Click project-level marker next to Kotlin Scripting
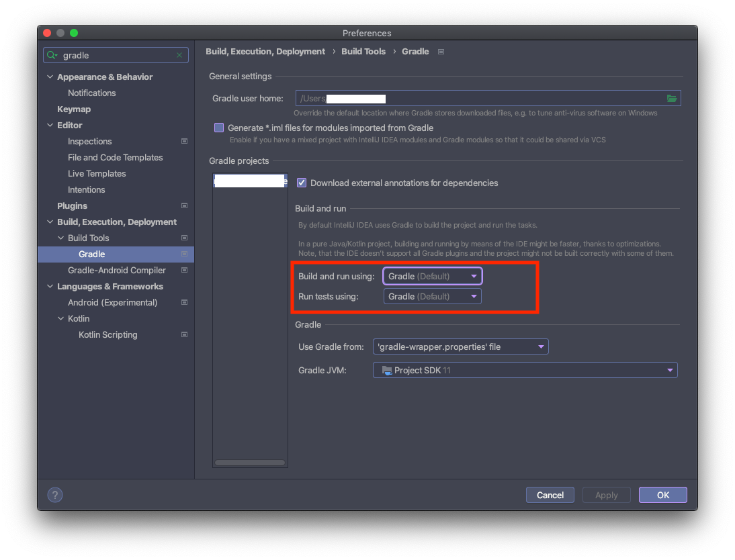735x560 pixels. pyautogui.click(x=184, y=334)
